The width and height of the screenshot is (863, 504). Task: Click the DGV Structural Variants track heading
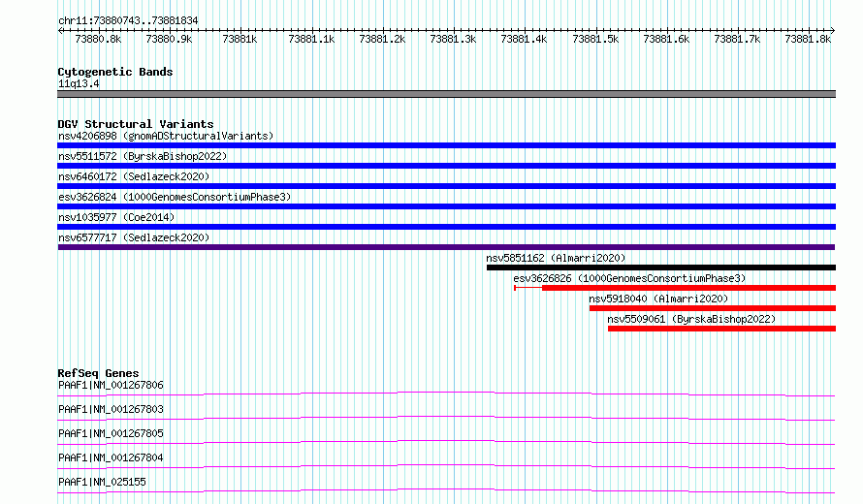tap(136, 124)
